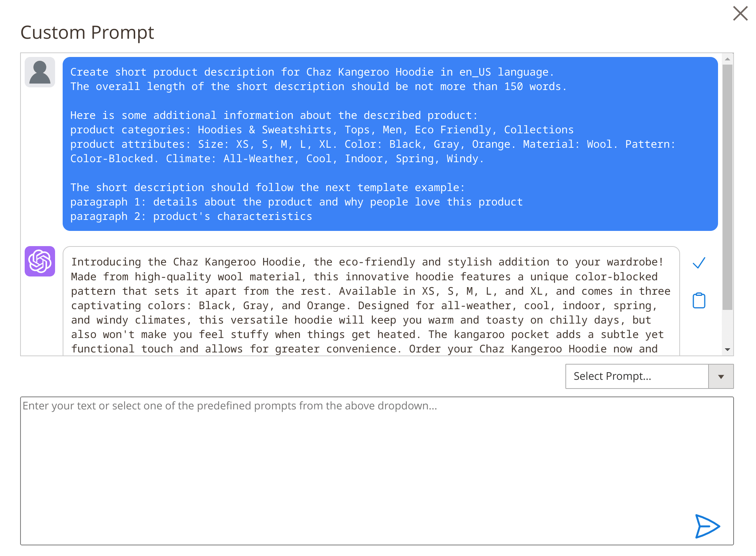Click the 'paragraph 2: product's characteristics' line
The width and height of the screenshot is (756, 556).
[191, 216]
